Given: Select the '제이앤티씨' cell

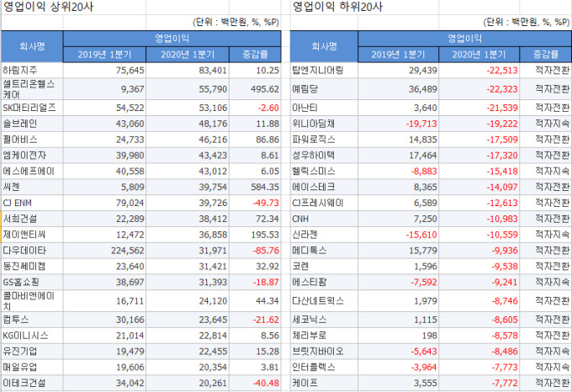Looking at the screenshot, I should (x=32, y=235).
